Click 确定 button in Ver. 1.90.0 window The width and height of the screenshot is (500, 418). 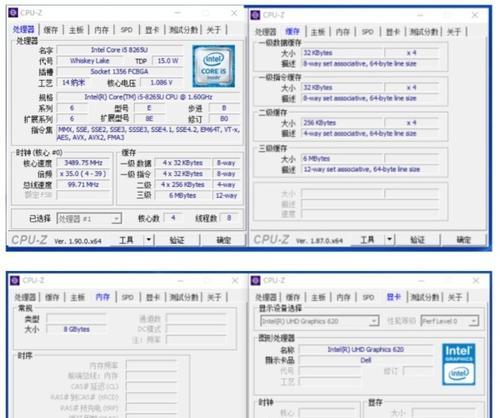(x=223, y=240)
